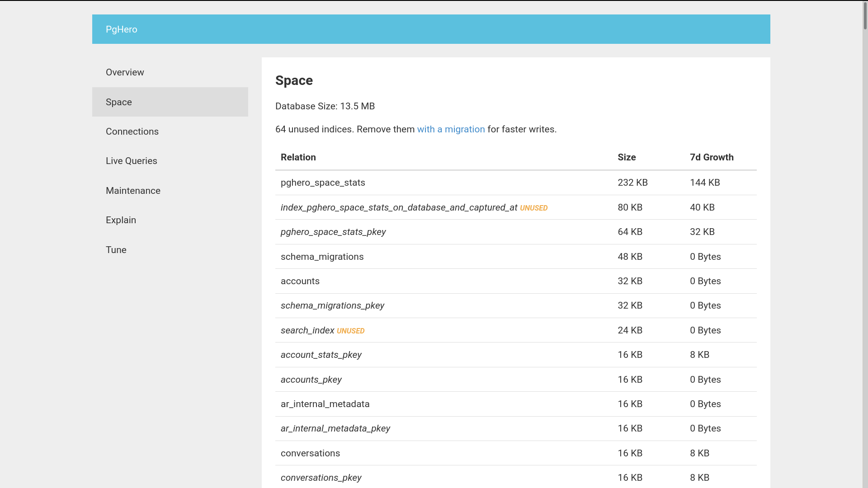This screenshot has width=868, height=488.
Task: Click the conversations relation entry
Action: (x=310, y=453)
